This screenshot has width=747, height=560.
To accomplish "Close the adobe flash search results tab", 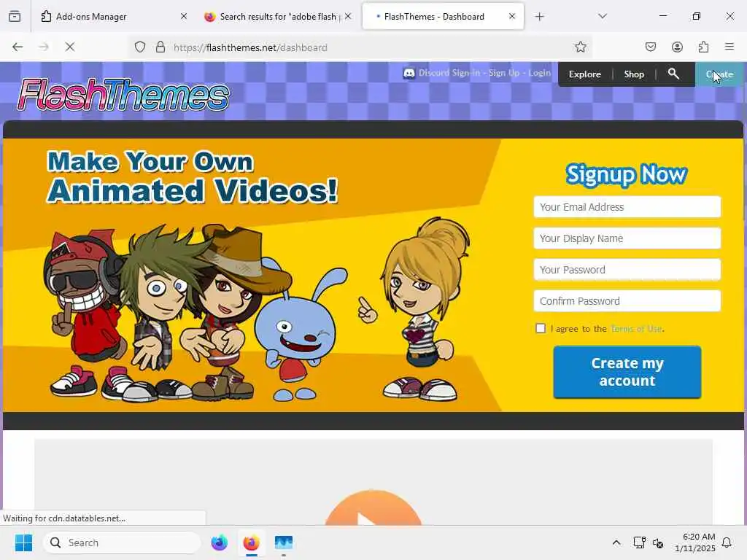I will 348,17.
